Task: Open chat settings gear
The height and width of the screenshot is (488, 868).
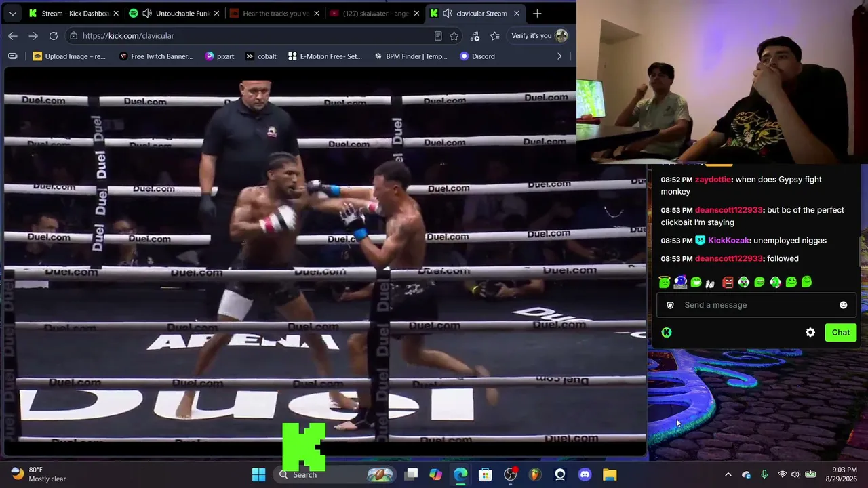Action: 810,333
